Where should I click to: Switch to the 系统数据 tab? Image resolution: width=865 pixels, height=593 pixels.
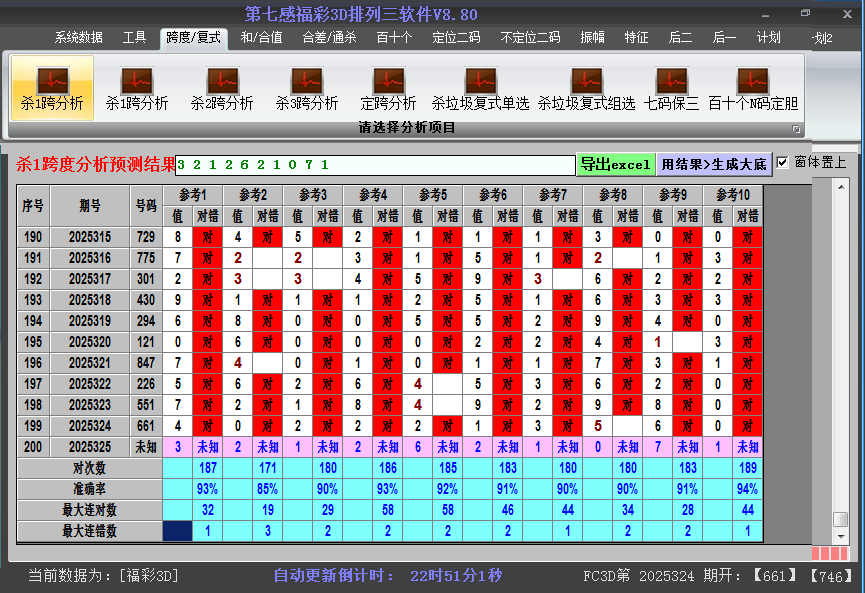(x=78, y=38)
